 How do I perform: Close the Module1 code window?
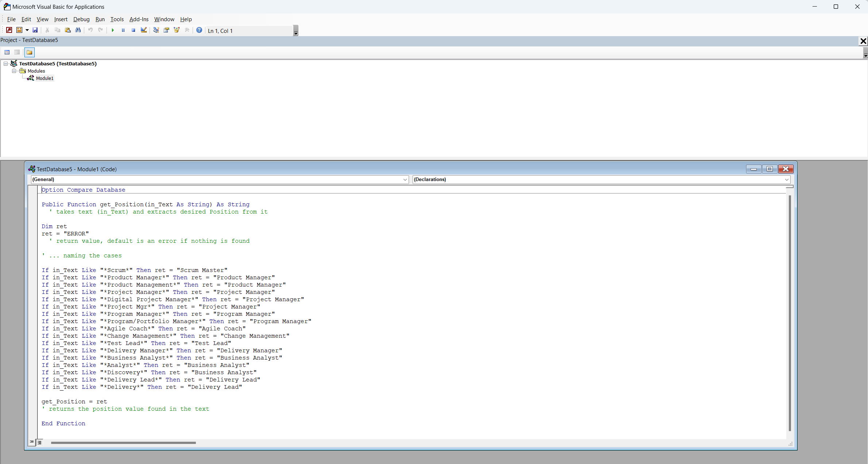786,169
